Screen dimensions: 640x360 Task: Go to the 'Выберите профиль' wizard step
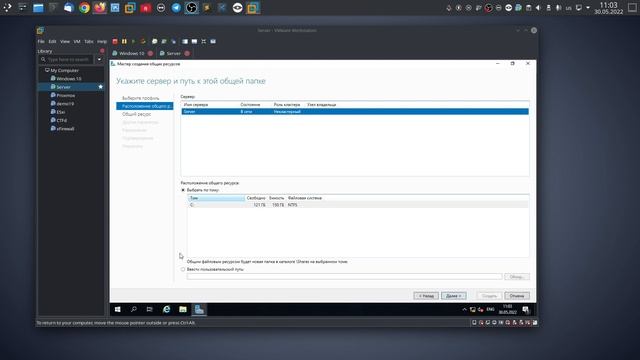tap(141, 98)
